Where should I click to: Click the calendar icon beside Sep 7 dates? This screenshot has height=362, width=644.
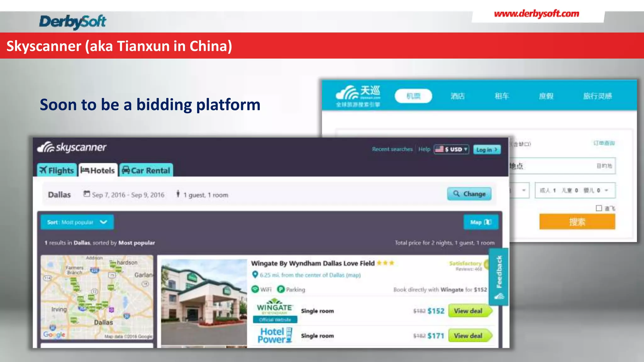coord(86,194)
